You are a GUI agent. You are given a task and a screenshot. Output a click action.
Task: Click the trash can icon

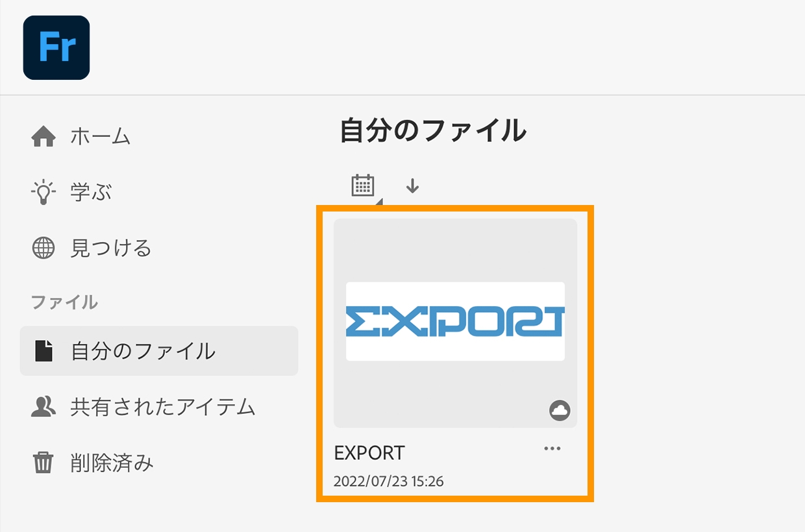click(x=43, y=463)
